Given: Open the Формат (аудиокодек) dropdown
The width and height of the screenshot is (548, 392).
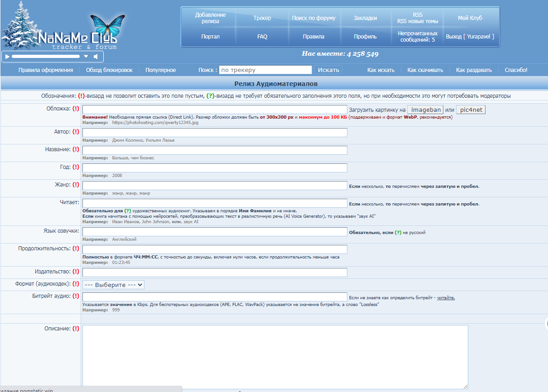Looking at the screenshot, I should pos(113,285).
